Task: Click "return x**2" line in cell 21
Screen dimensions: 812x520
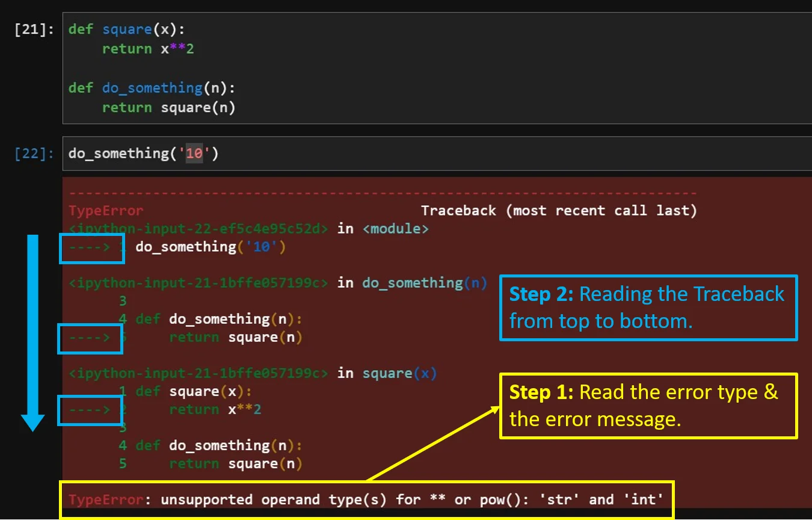Action: [x=148, y=49]
